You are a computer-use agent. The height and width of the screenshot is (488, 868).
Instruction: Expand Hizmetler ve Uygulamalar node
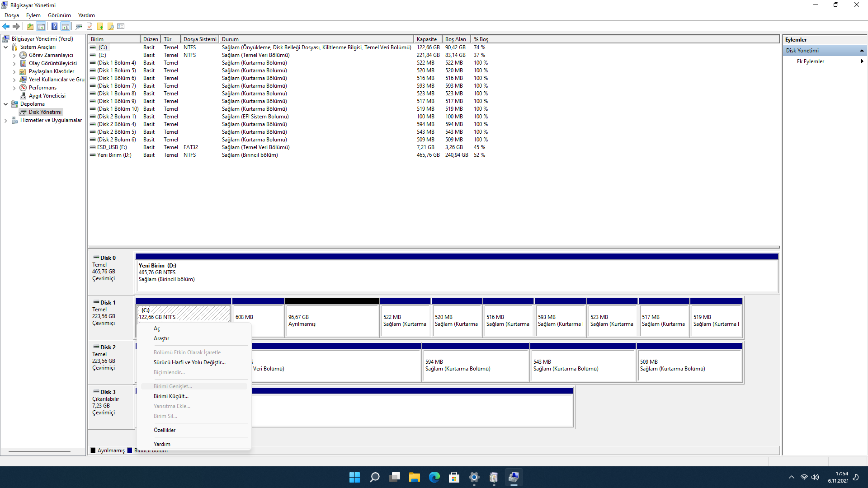(5, 121)
